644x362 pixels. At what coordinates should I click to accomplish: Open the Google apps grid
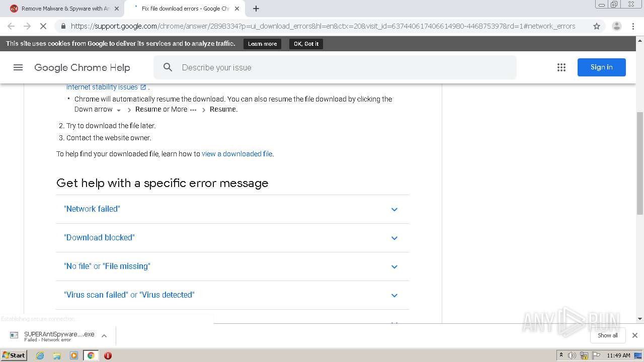pyautogui.click(x=561, y=67)
